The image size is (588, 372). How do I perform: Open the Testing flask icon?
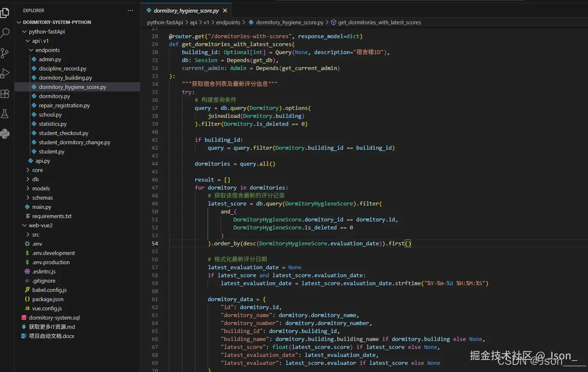coord(5,114)
